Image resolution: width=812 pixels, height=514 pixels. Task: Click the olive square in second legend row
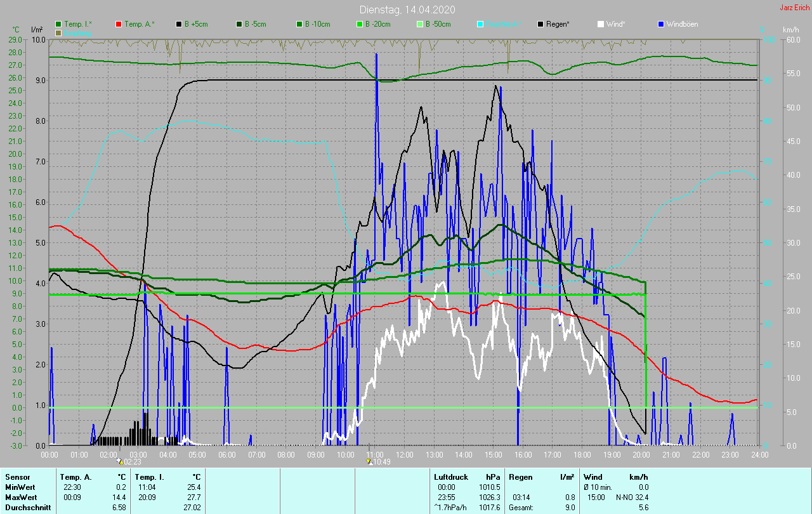pyautogui.click(x=59, y=32)
